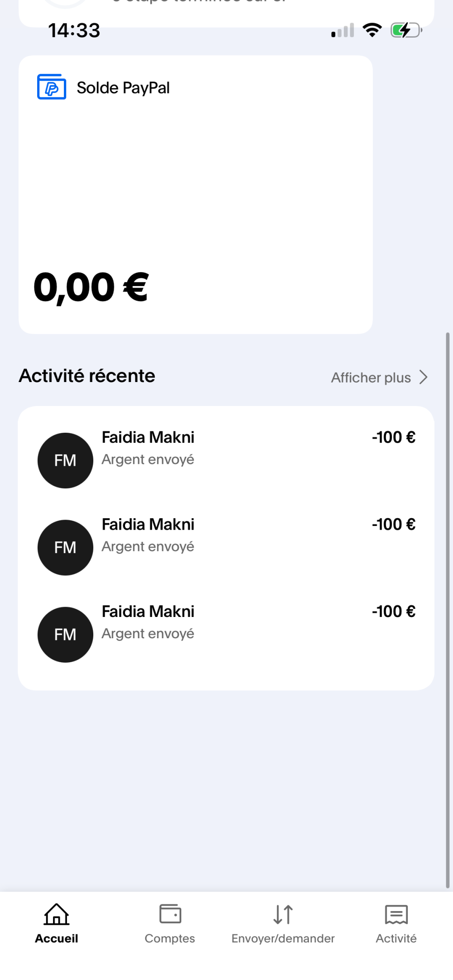Open the Activité receipt icon

[x=396, y=914]
